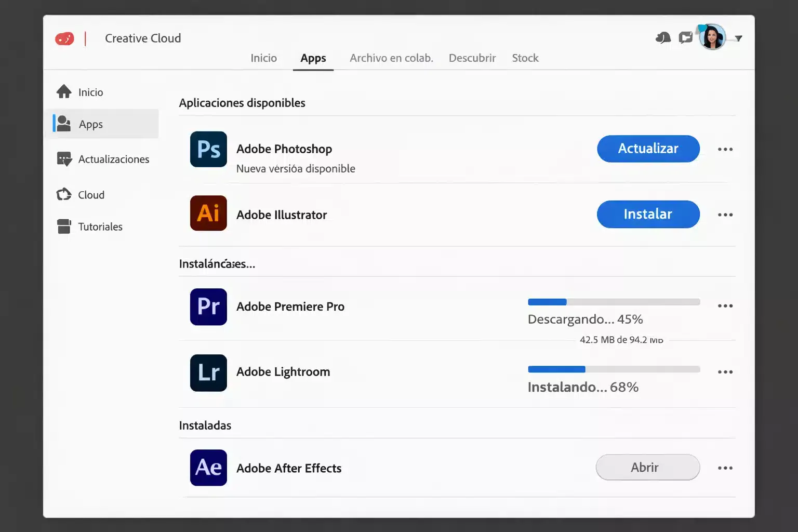Open the Adobe After Effects icon
The height and width of the screenshot is (532, 798).
pos(208,468)
